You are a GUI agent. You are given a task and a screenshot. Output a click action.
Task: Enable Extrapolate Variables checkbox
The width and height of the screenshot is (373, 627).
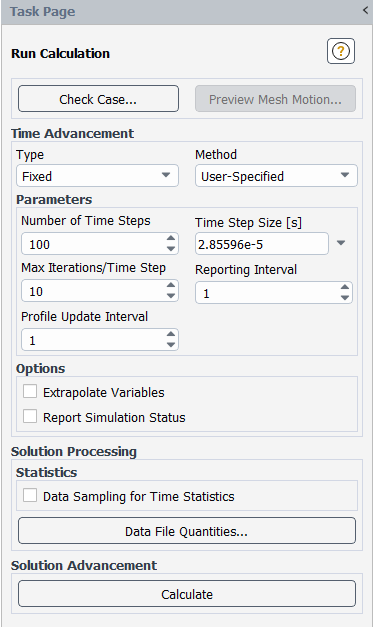(30, 391)
